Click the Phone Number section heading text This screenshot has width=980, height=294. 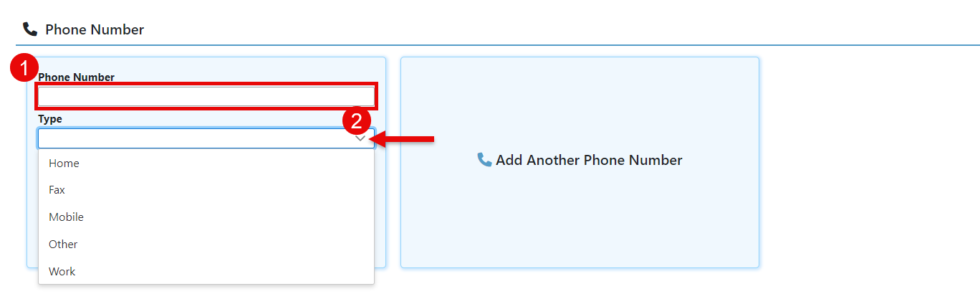coord(95,29)
